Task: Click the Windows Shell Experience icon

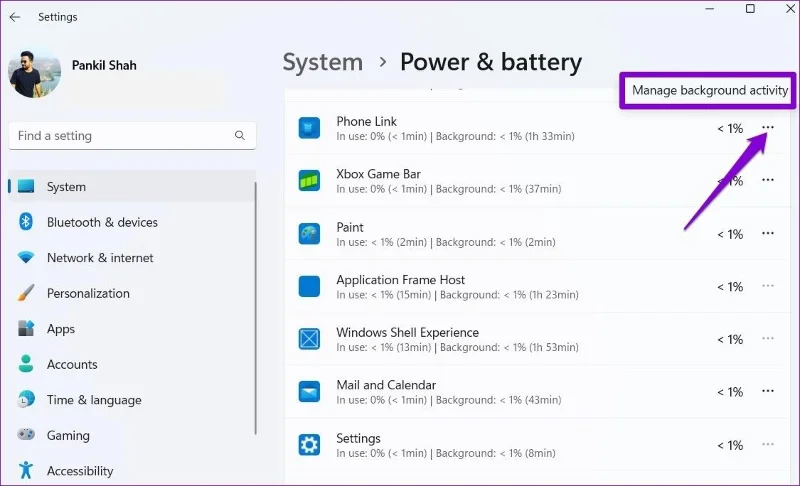Action: click(x=309, y=339)
